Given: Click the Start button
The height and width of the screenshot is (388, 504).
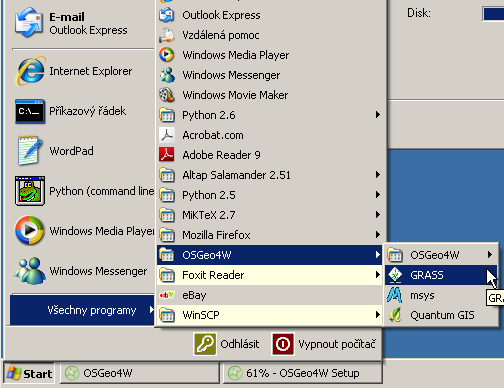Looking at the screenshot, I should 29,373.
